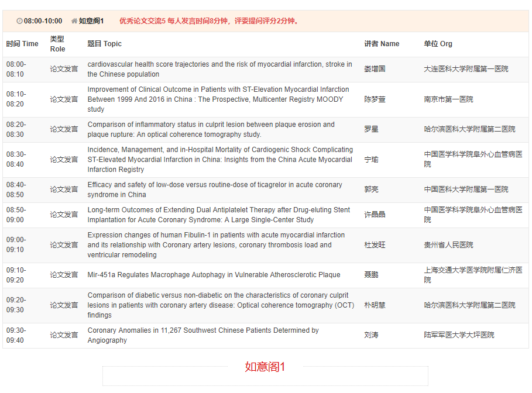The width and height of the screenshot is (532, 393).
Task: Click the 类型 Role column header
Action: click(58, 44)
